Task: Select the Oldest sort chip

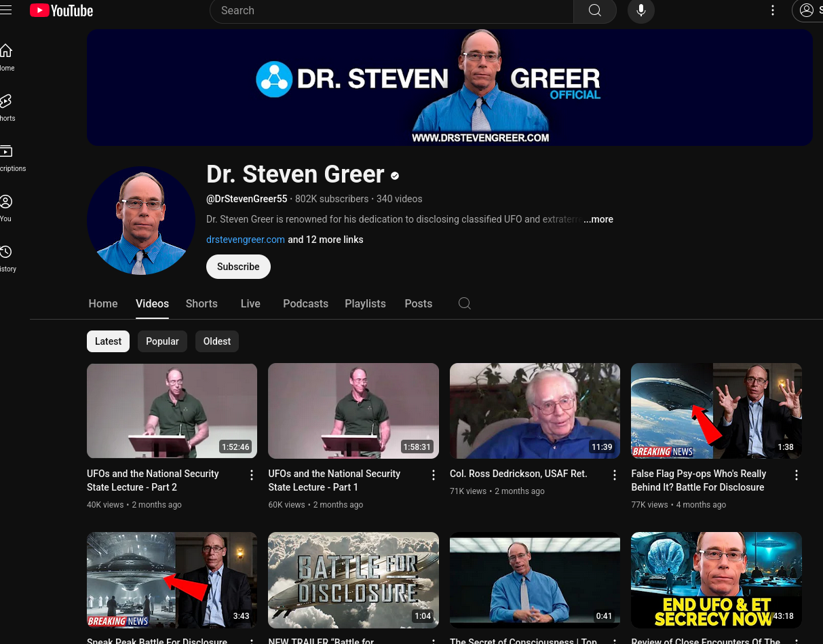Action: pyautogui.click(x=217, y=341)
